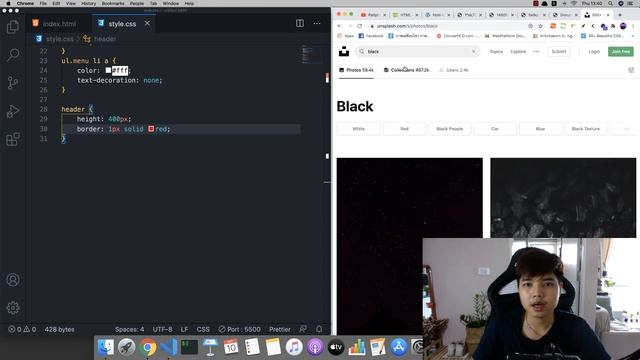Image resolution: width=640 pixels, height=360 pixels.
Task: Click the Join free button
Action: [620, 51]
